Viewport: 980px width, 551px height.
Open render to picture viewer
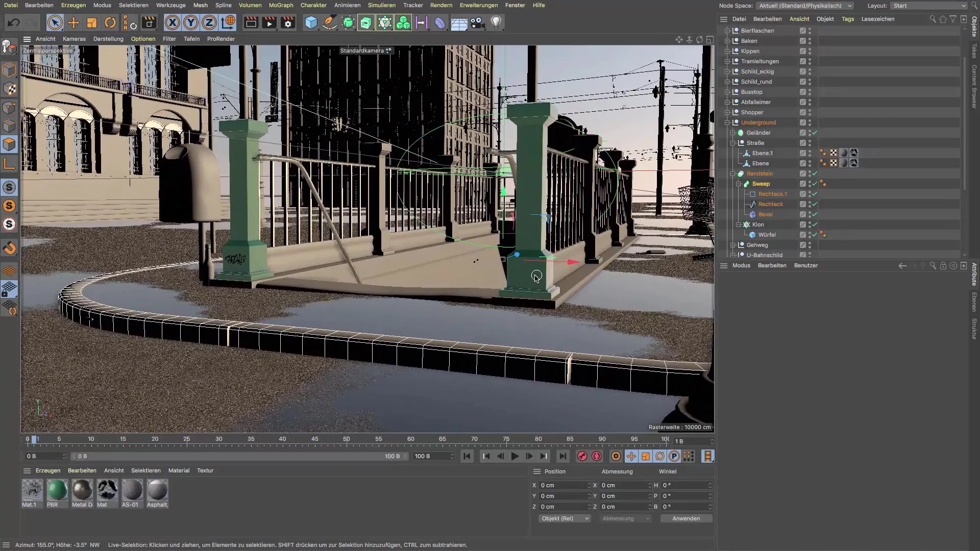pos(269,23)
